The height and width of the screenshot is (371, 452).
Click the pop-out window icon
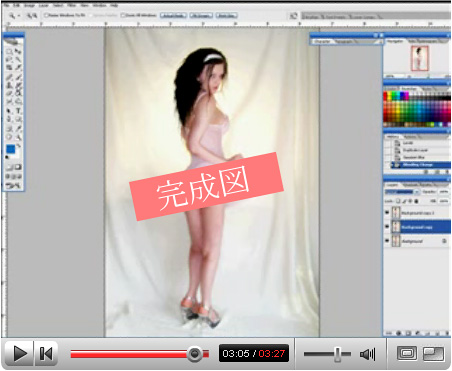pos(433,353)
